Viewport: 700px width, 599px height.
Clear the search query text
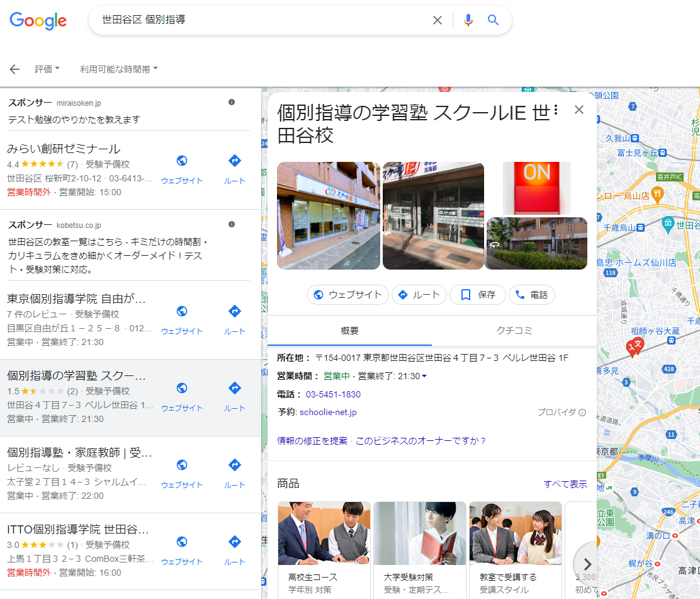click(x=437, y=20)
